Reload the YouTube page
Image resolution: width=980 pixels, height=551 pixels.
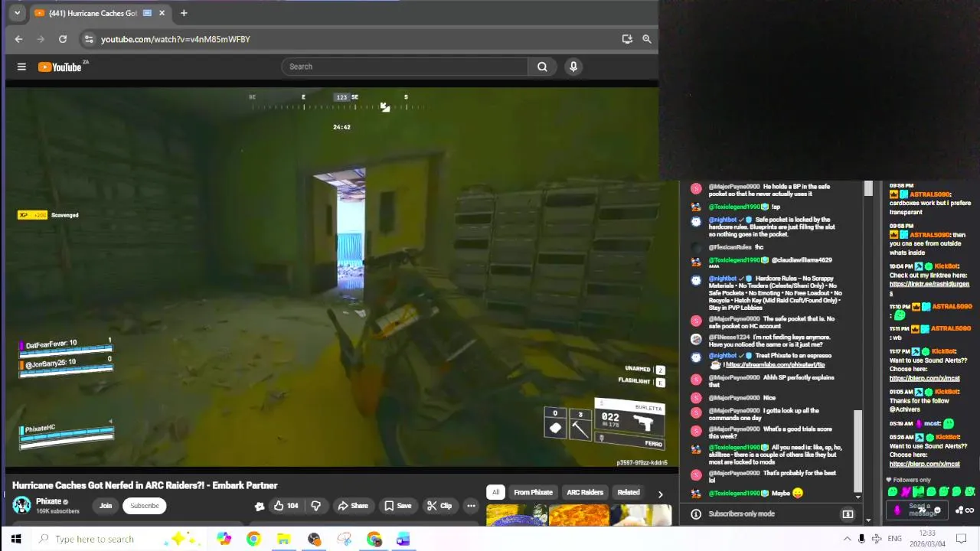coord(63,39)
